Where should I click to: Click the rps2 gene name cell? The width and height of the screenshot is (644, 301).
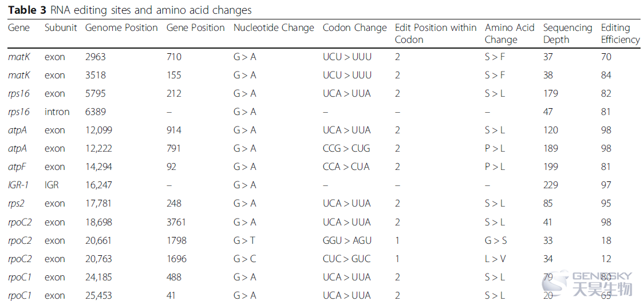click(x=17, y=204)
